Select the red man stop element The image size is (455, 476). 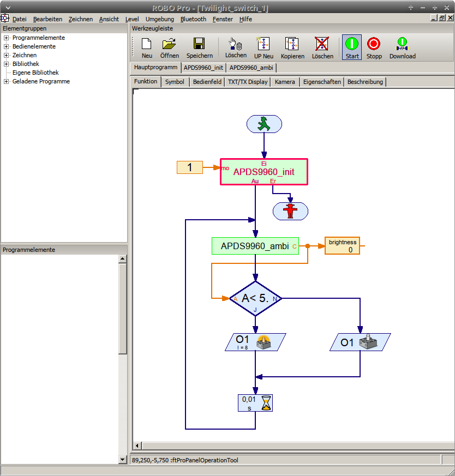[290, 211]
